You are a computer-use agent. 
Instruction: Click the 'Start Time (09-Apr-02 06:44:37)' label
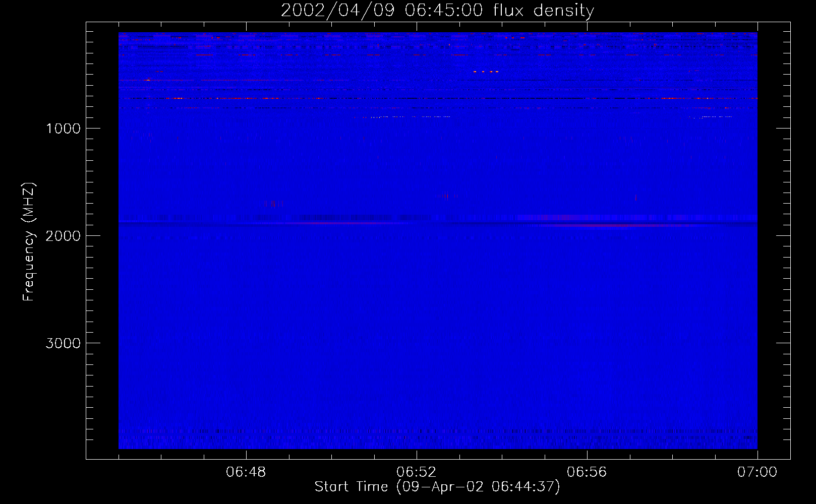(437, 487)
